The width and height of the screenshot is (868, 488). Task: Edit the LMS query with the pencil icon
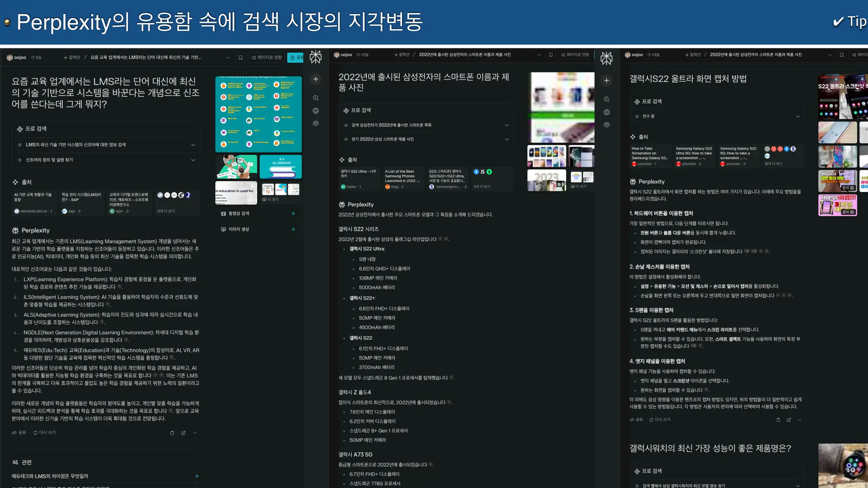point(184,433)
